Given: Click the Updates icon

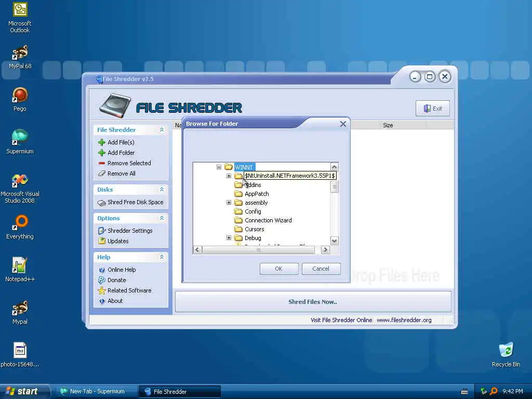Looking at the screenshot, I should pos(102,241).
